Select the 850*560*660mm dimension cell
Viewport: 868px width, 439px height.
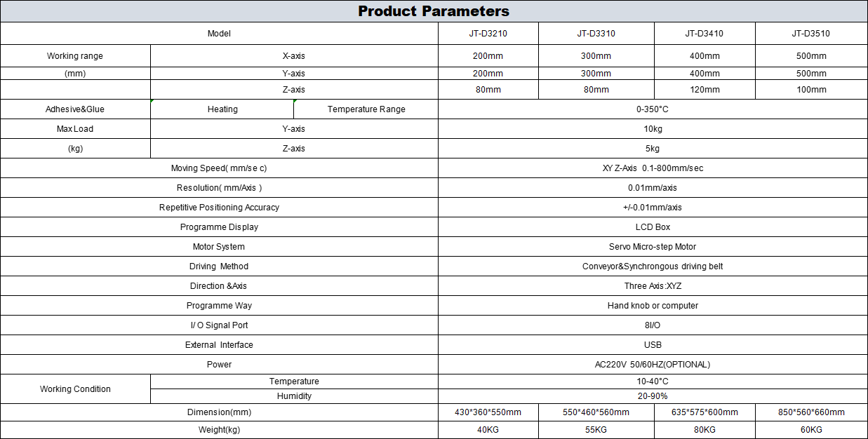pos(811,412)
